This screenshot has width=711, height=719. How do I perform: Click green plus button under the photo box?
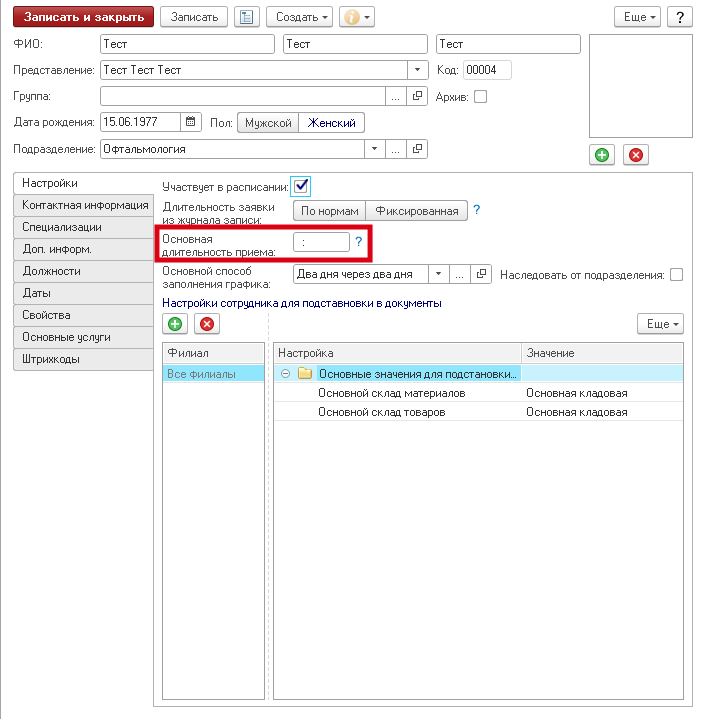click(601, 154)
